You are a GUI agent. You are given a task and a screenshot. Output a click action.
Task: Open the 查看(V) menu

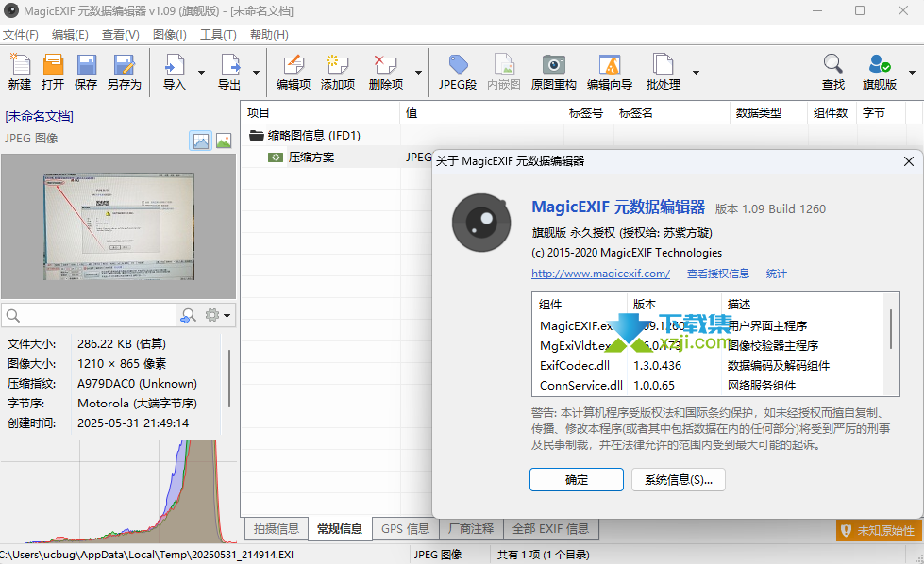(x=120, y=35)
